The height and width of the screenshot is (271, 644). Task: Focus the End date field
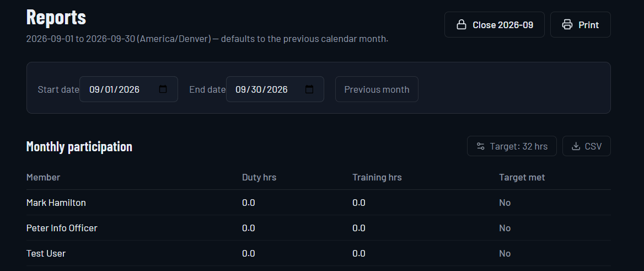coord(275,89)
